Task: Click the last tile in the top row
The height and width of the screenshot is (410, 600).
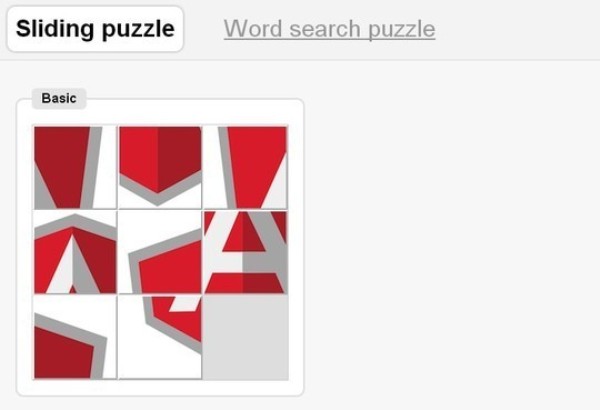Action: 245,167
